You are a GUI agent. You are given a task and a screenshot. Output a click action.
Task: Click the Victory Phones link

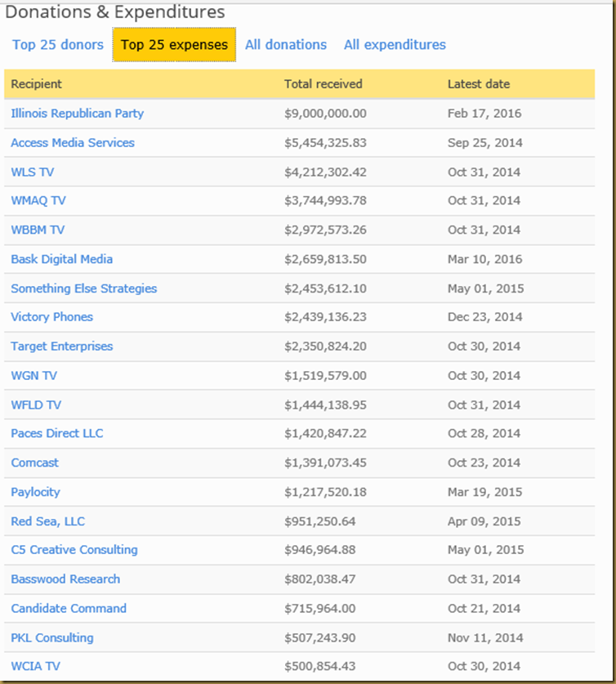(x=52, y=317)
